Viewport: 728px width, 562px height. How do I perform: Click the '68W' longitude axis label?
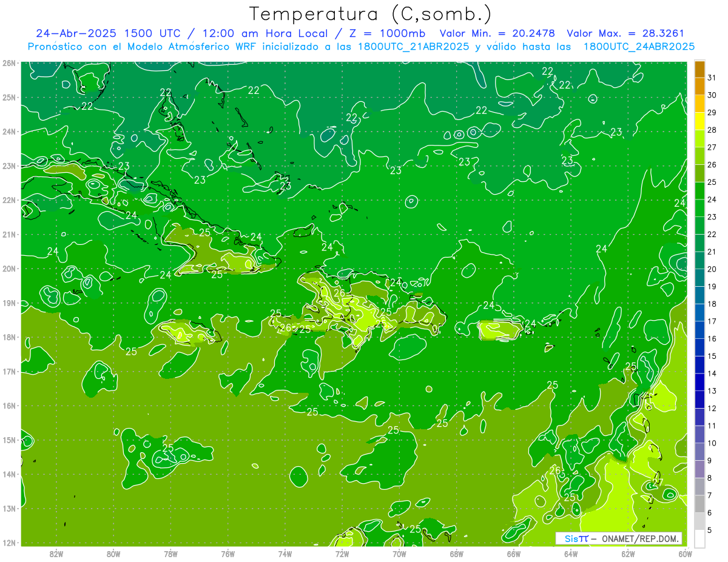click(x=456, y=554)
